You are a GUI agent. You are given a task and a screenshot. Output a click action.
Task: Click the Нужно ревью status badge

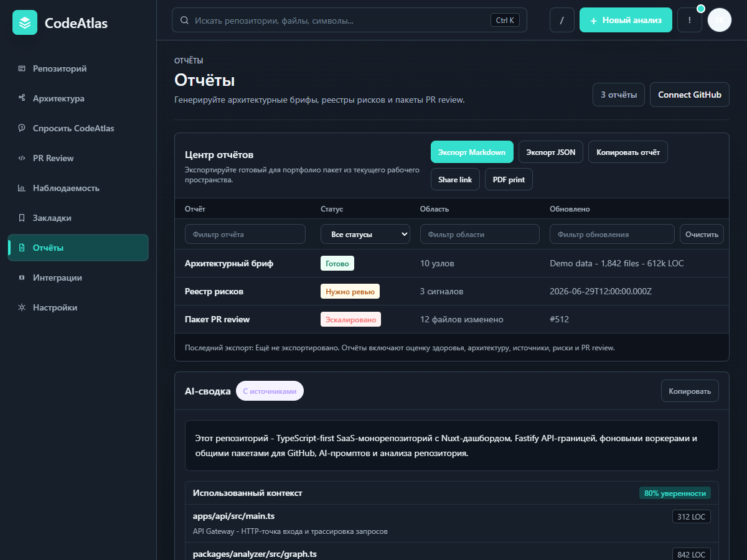click(350, 291)
